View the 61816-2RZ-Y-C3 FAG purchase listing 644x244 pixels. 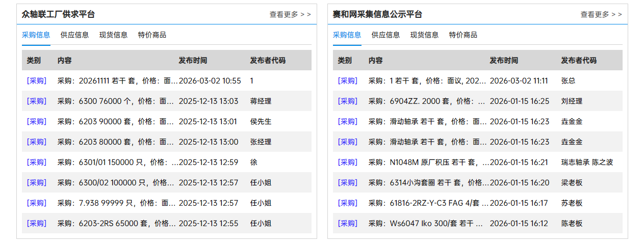point(428,203)
